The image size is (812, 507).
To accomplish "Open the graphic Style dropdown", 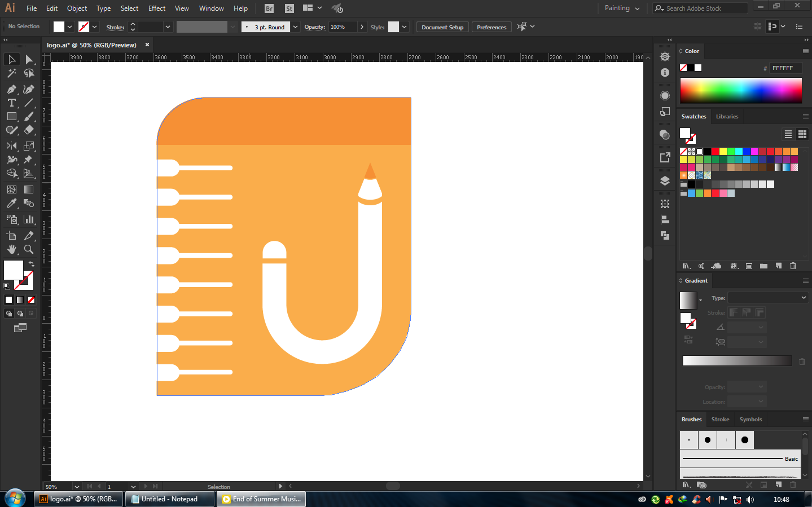I will 404,27.
